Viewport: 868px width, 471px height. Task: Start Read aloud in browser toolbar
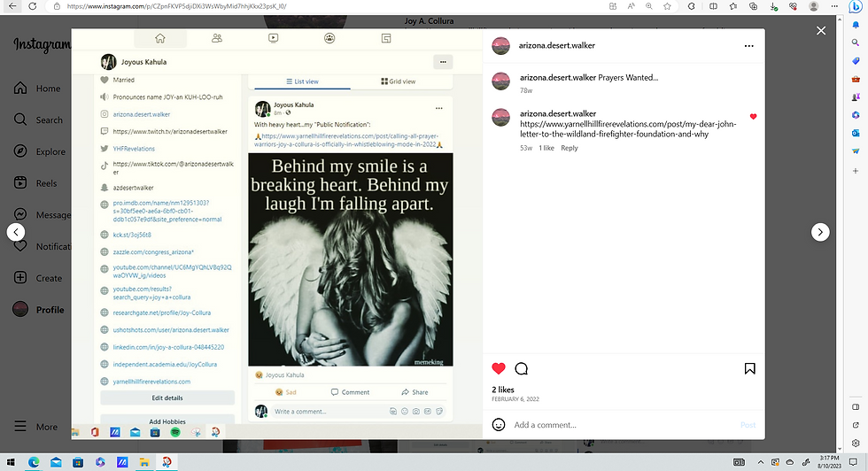(x=631, y=6)
